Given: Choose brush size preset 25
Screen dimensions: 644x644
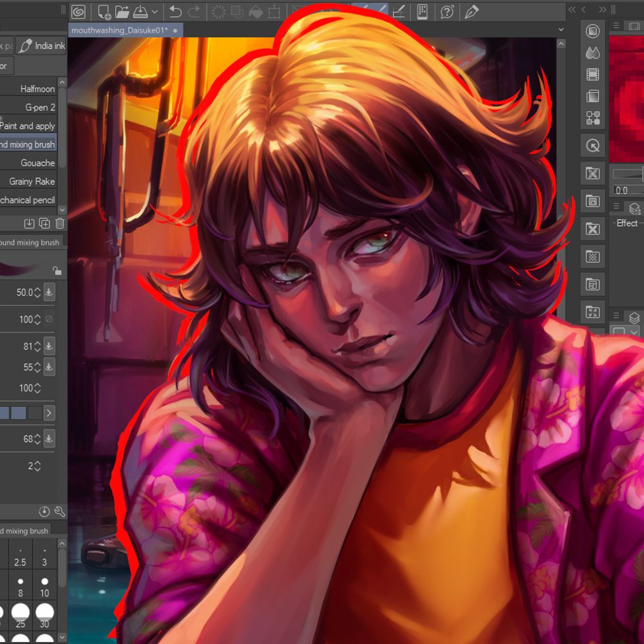Looking at the screenshot, I should coord(20,616).
